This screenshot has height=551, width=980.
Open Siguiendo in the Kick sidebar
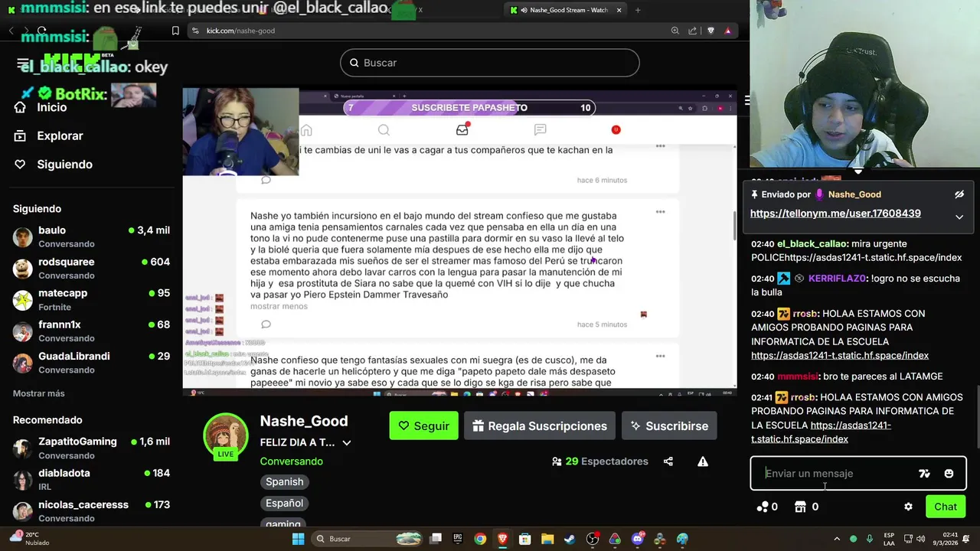53,165
